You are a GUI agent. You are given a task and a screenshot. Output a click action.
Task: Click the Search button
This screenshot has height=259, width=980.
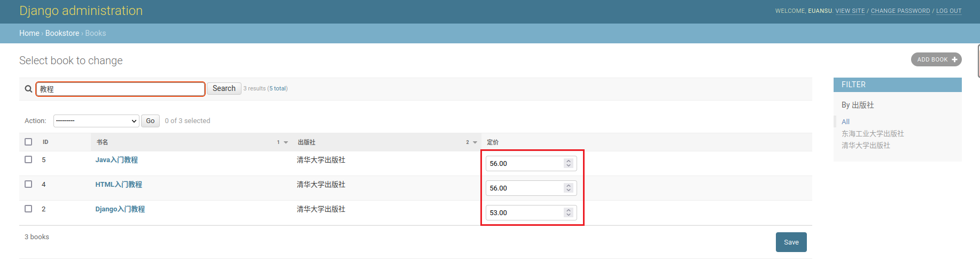tap(224, 88)
